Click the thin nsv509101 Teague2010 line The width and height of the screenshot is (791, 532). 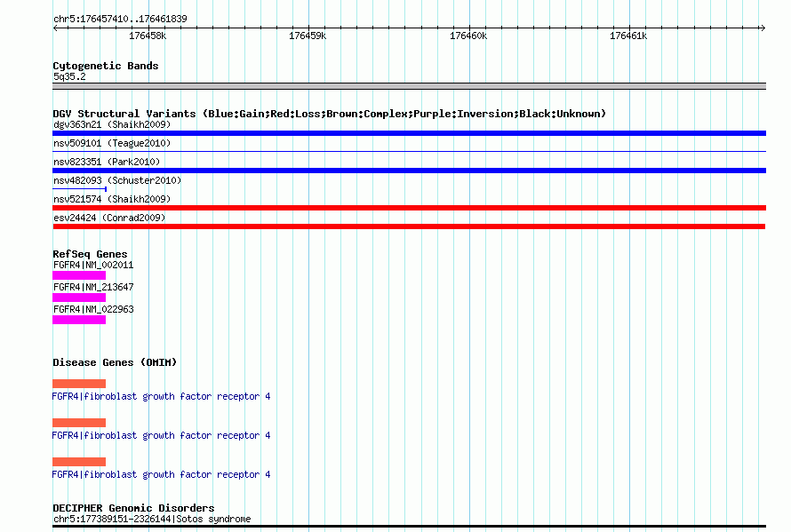point(409,151)
